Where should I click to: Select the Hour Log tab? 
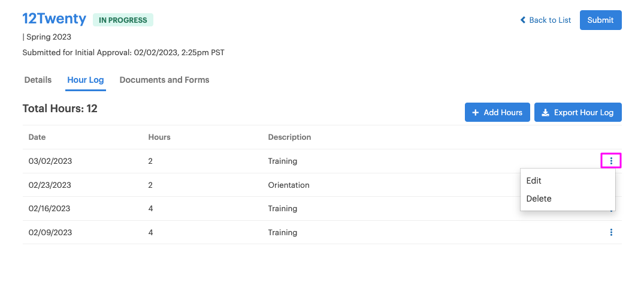tap(86, 80)
